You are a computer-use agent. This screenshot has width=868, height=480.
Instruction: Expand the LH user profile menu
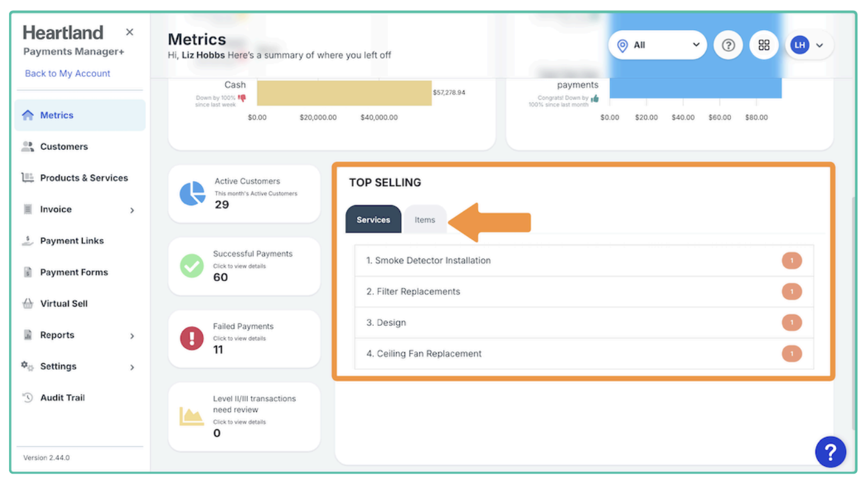pyautogui.click(x=808, y=45)
